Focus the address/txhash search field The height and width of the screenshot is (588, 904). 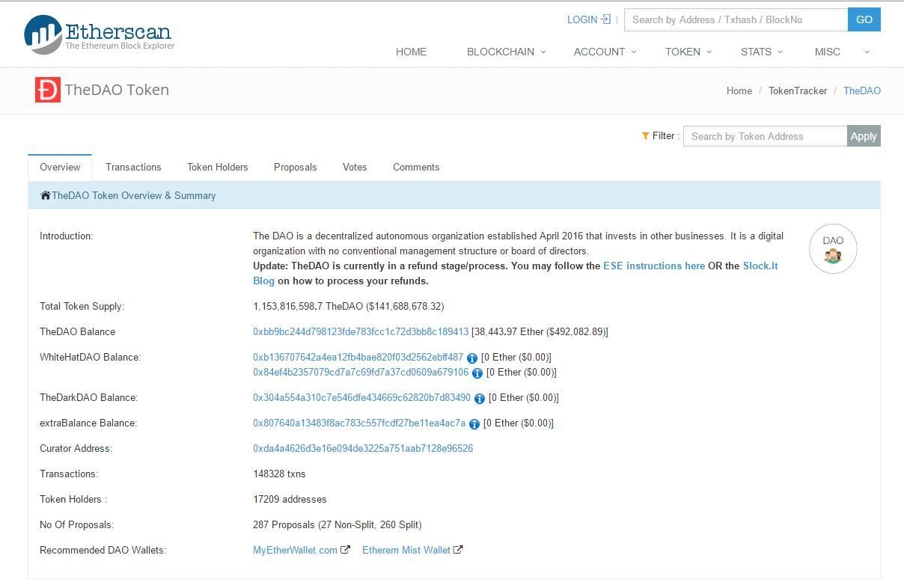coord(736,19)
